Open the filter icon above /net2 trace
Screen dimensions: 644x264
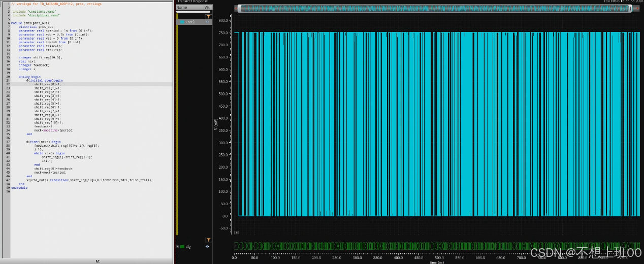tap(208, 16)
